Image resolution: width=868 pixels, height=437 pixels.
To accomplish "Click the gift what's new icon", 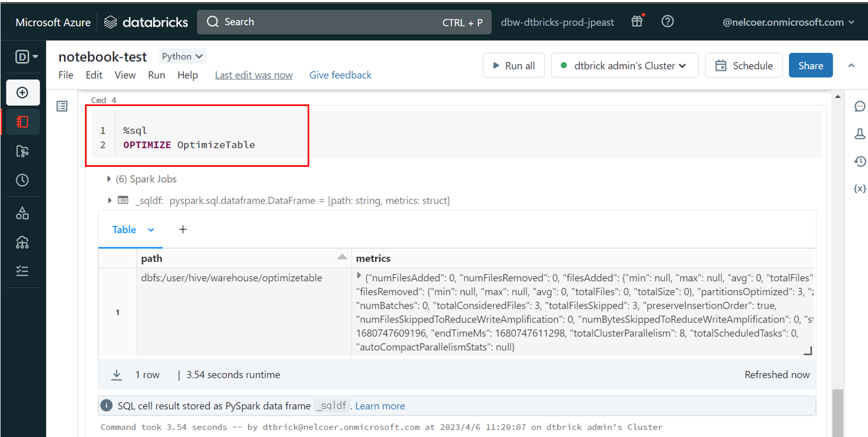I will [x=637, y=22].
